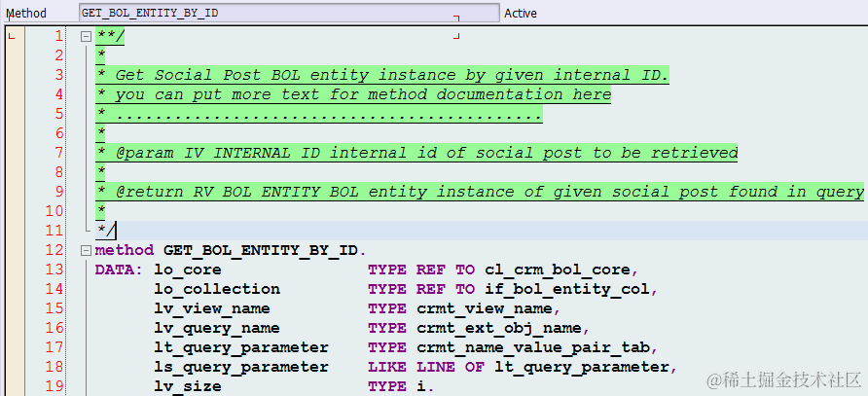Image resolution: width=868 pixels, height=396 pixels.
Task: Click the 'method' keyword on line 12
Action: (x=125, y=250)
